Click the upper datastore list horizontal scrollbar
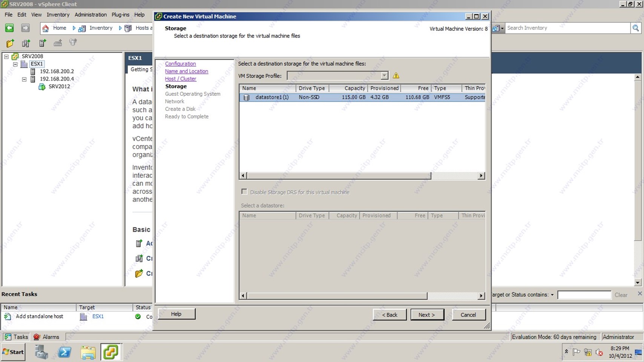 click(x=339, y=176)
